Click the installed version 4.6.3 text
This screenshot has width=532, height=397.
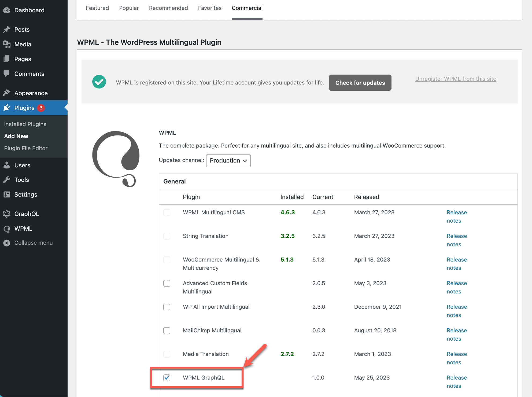coord(287,212)
